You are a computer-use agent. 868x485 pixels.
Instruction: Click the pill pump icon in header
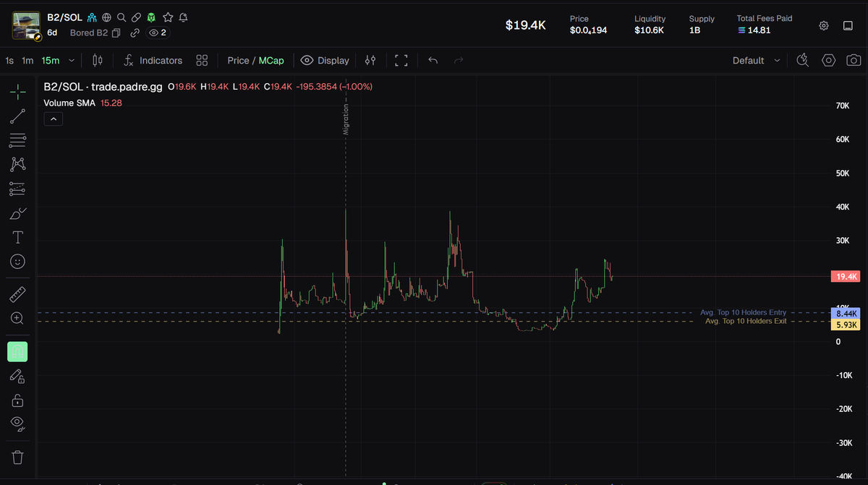coord(136,17)
